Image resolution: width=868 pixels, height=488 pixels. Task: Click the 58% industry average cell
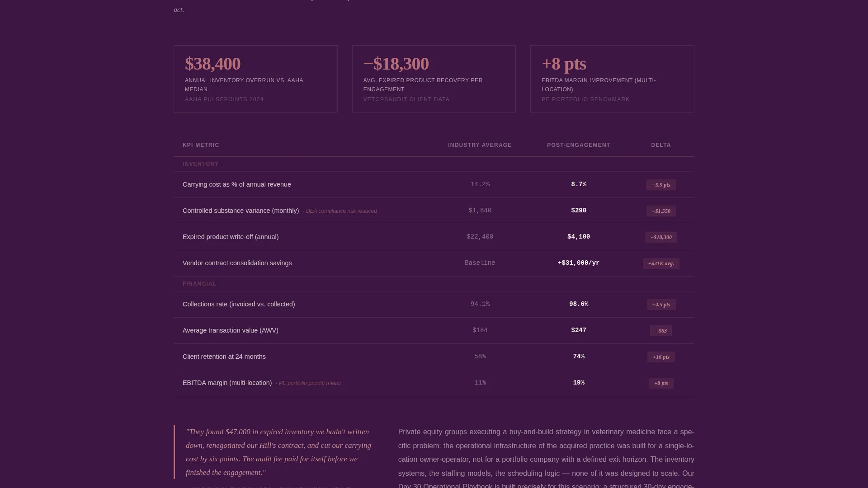pyautogui.click(x=480, y=357)
